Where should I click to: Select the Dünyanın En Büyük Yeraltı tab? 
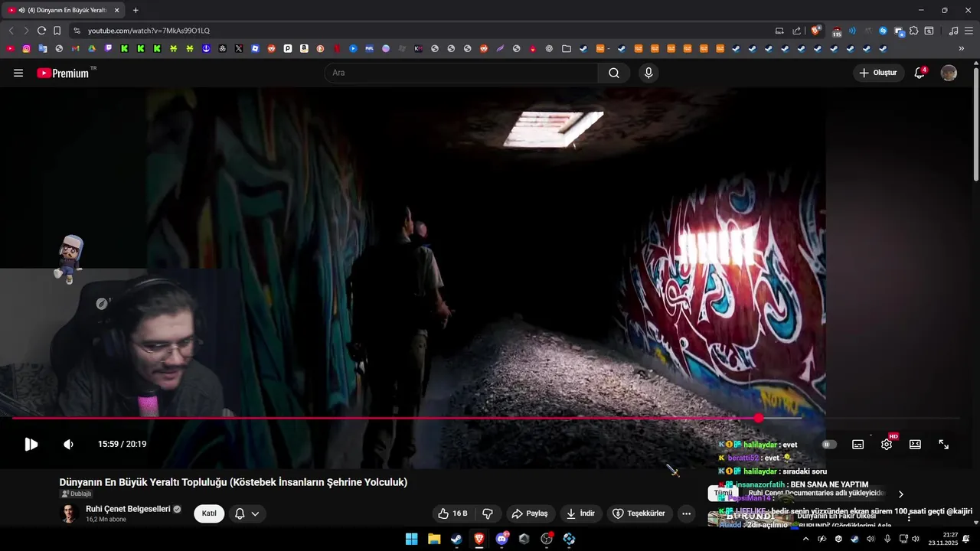pos(63,10)
